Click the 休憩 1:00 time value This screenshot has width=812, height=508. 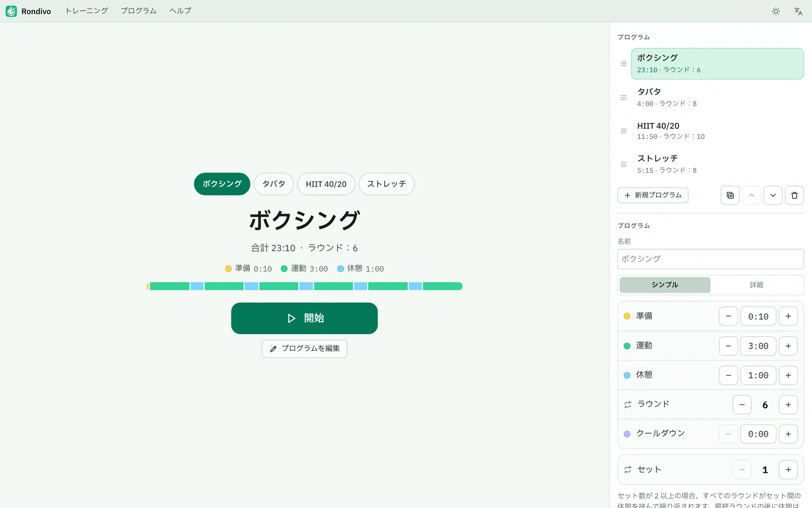(x=758, y=375)
